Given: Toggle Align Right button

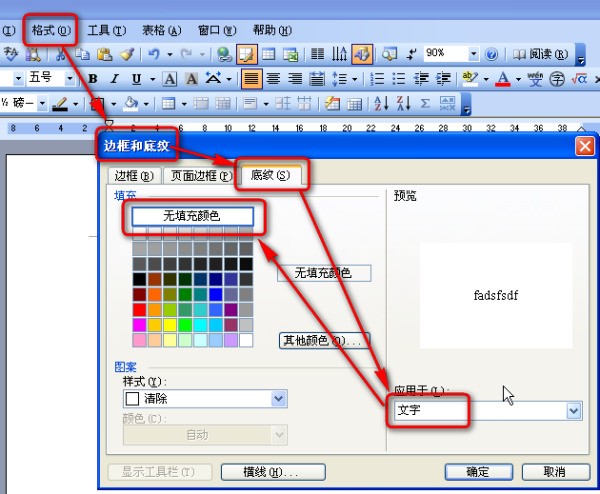Looking at the screenshot, I should pos(295,79).
